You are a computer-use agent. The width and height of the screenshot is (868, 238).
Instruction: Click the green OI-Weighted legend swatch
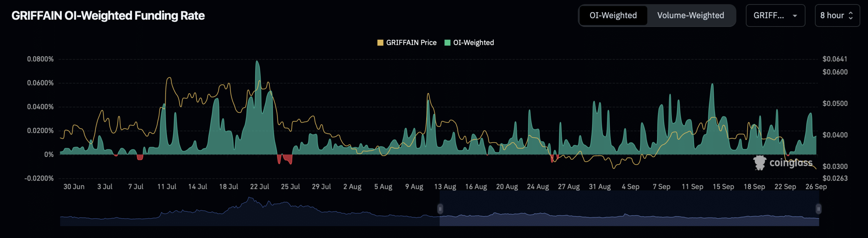pos(447,42)
